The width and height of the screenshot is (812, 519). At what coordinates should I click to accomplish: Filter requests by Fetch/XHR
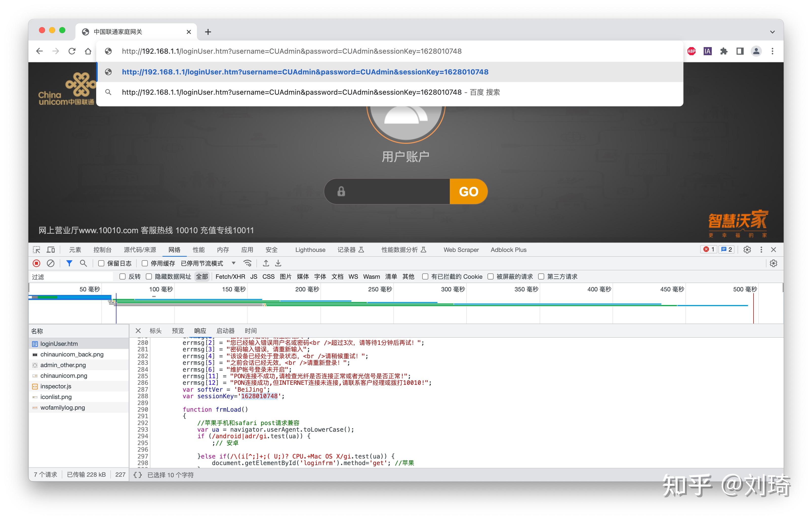click(x=230, y=276)
